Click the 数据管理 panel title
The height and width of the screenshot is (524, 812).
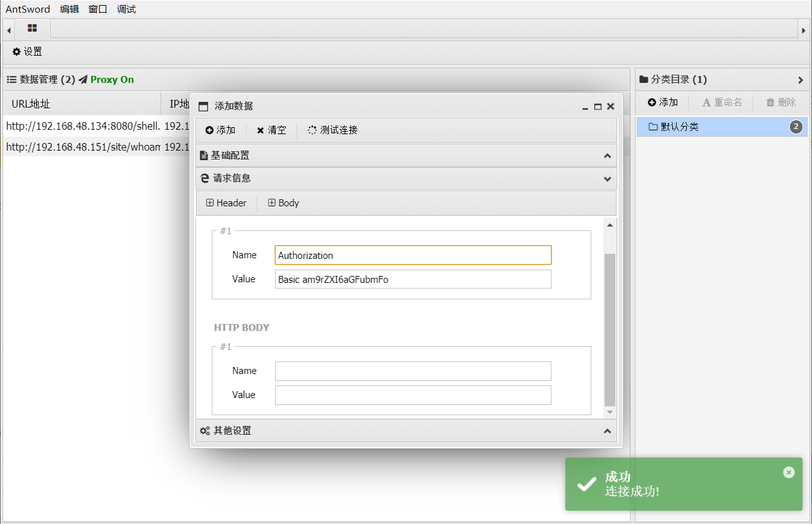(x=47, y=80)
